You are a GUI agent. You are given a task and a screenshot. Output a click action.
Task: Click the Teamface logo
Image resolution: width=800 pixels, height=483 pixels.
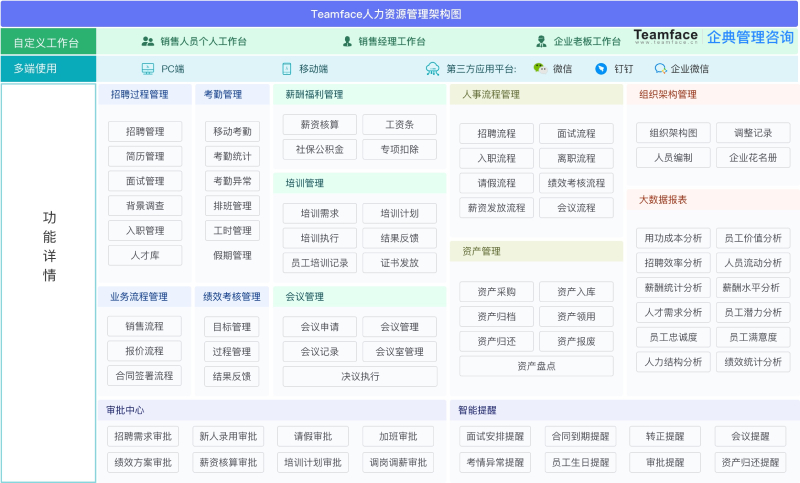tap(665, 37)
